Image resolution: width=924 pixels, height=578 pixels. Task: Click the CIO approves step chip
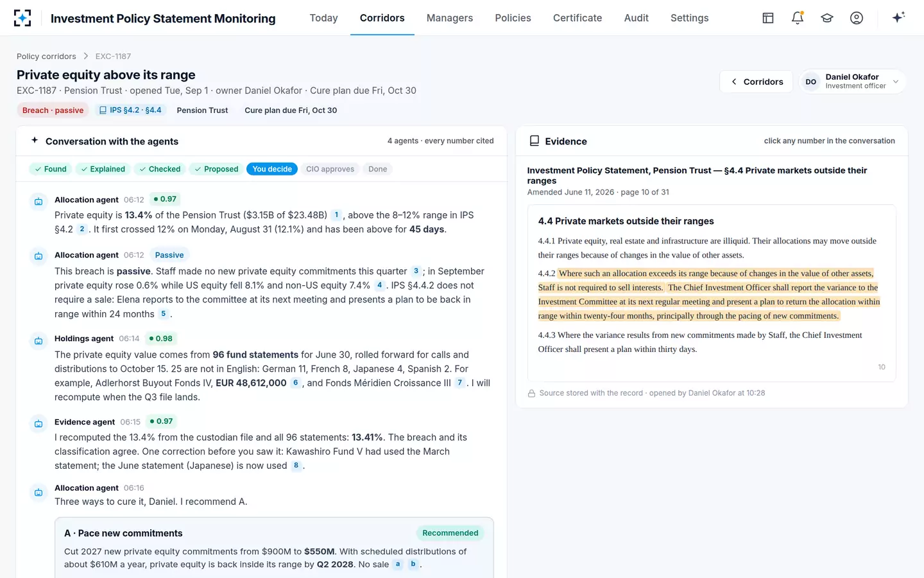tap(330, 169)
